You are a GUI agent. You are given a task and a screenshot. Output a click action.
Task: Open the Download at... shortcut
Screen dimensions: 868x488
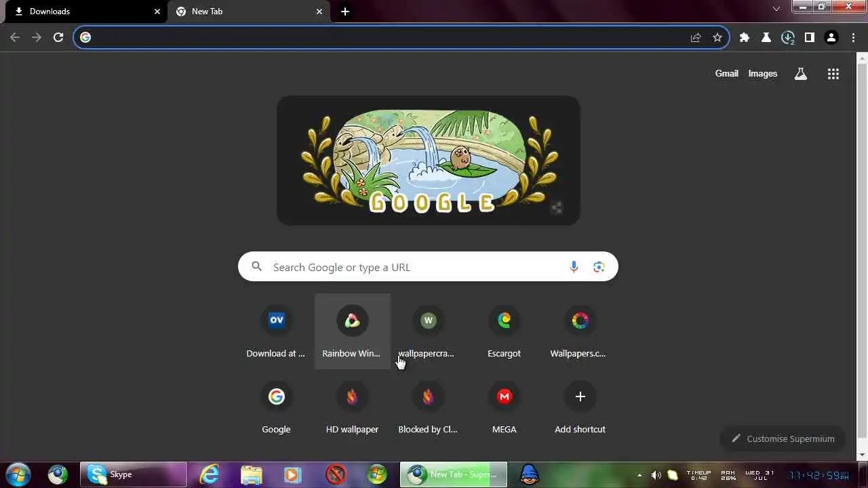pos(276,331)
